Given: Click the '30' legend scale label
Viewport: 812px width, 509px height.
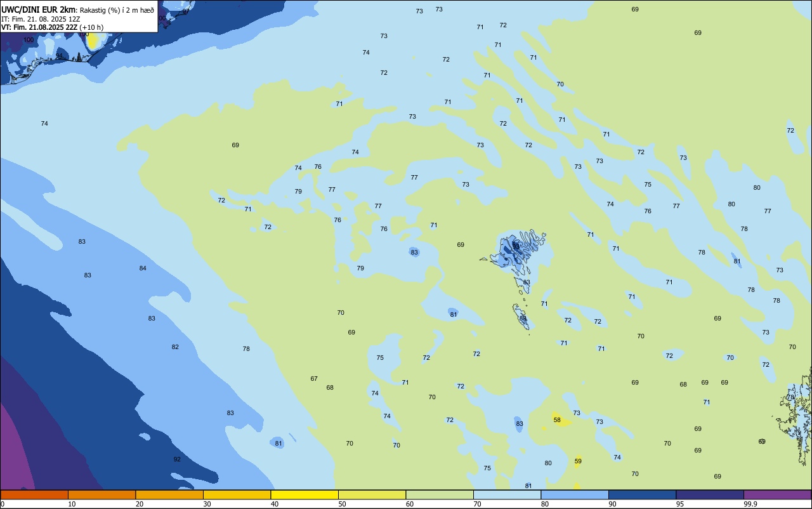Looking at the screenshot, I should [207, 504].
